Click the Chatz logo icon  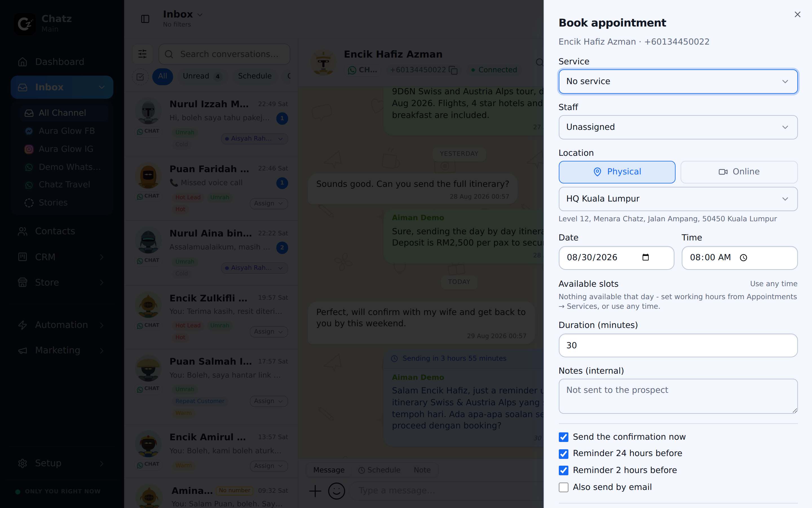click(25, 24)
